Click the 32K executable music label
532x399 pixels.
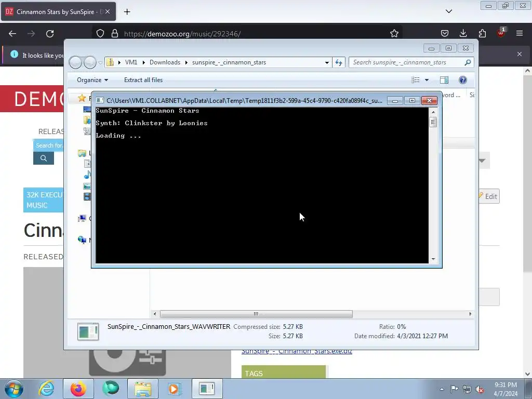coord(44,200)
